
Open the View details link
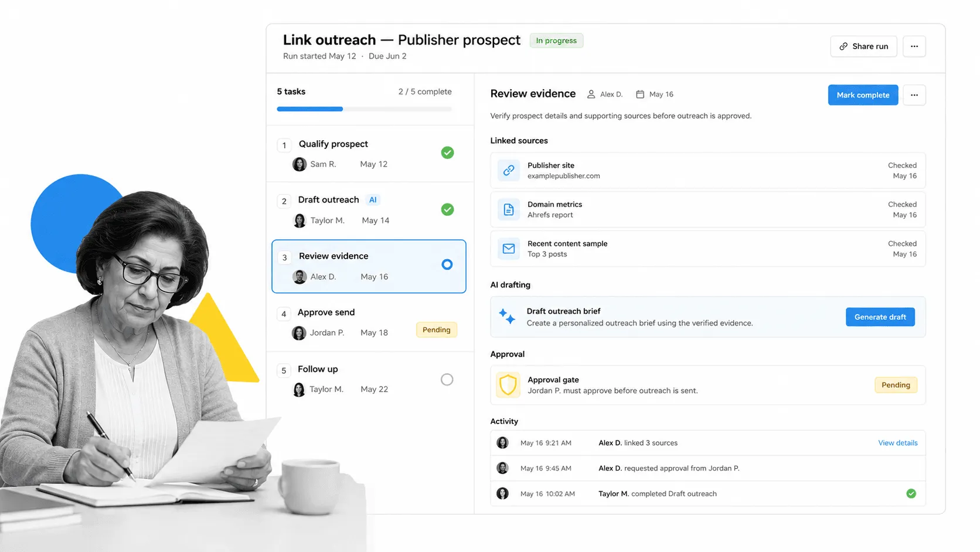[x=897, y=443]
